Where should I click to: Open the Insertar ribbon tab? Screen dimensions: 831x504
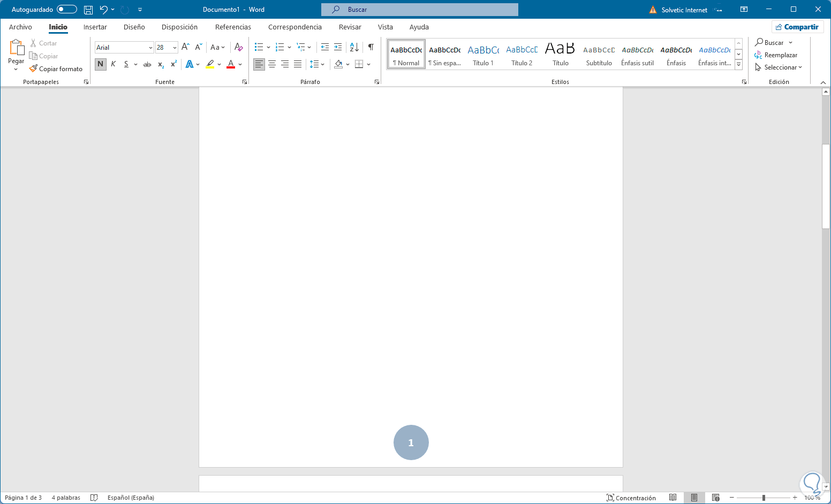click(x=95, y=27)
